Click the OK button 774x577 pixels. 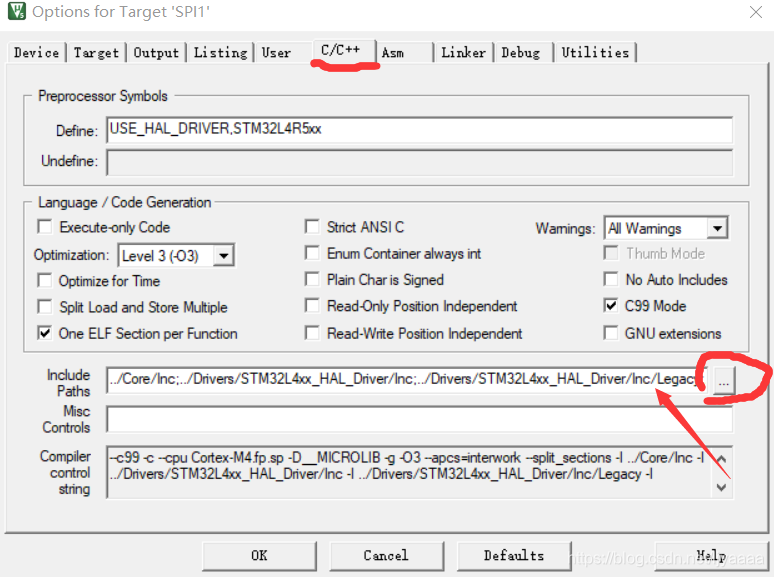coord(259,556)
